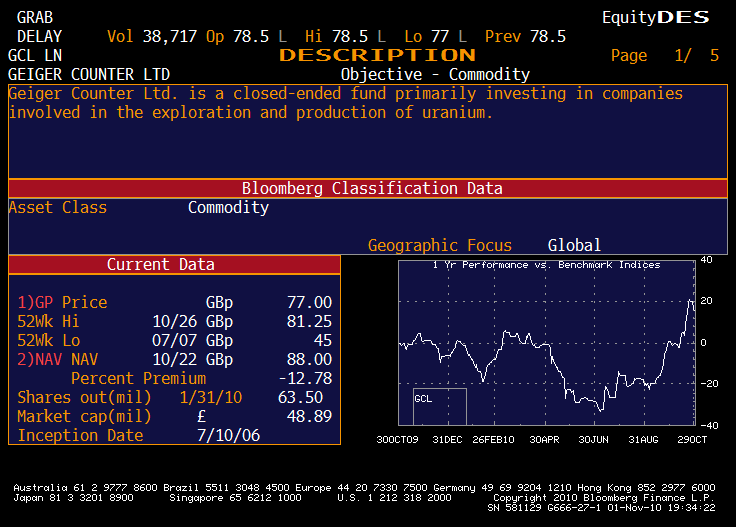Select the premium value -12.78
The width and height of the screenshot is (736, 527).
(x=305, y=379)
